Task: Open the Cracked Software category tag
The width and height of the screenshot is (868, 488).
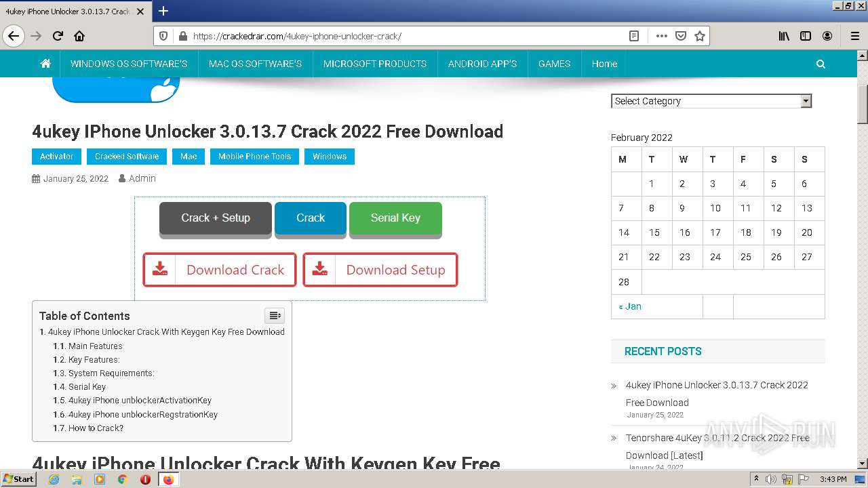Action: click(127, 157)
